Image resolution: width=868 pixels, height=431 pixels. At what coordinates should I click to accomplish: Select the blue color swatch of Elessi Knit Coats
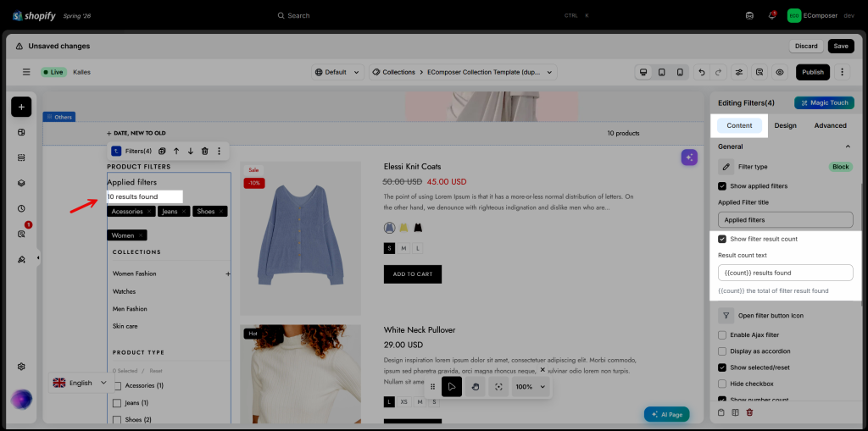389,228
